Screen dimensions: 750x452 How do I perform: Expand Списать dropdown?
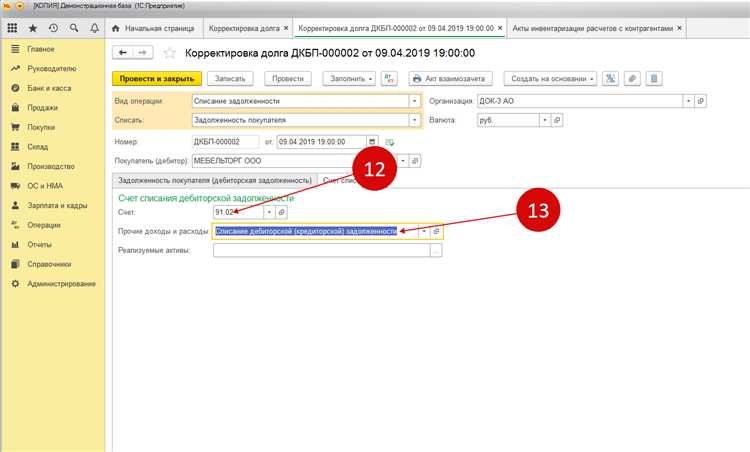[415, 120]
